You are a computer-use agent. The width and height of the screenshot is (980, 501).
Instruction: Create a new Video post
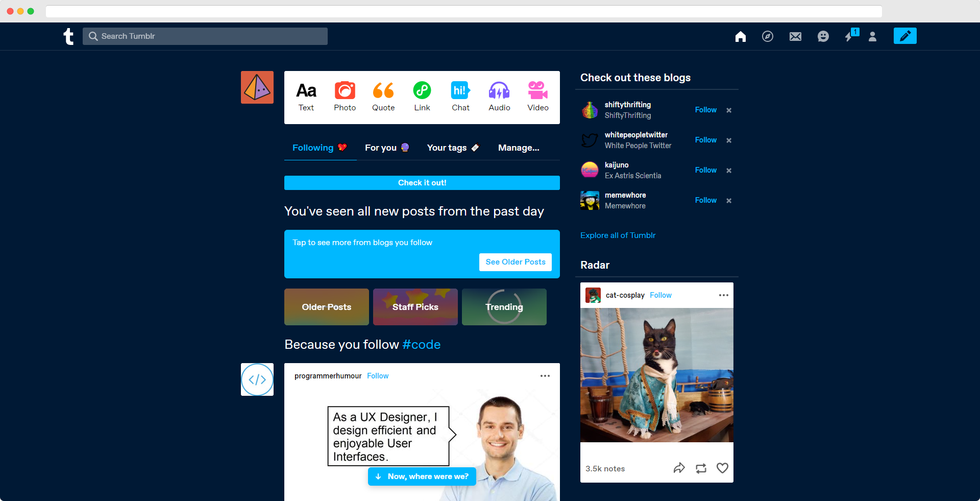(x=538, y=97)
